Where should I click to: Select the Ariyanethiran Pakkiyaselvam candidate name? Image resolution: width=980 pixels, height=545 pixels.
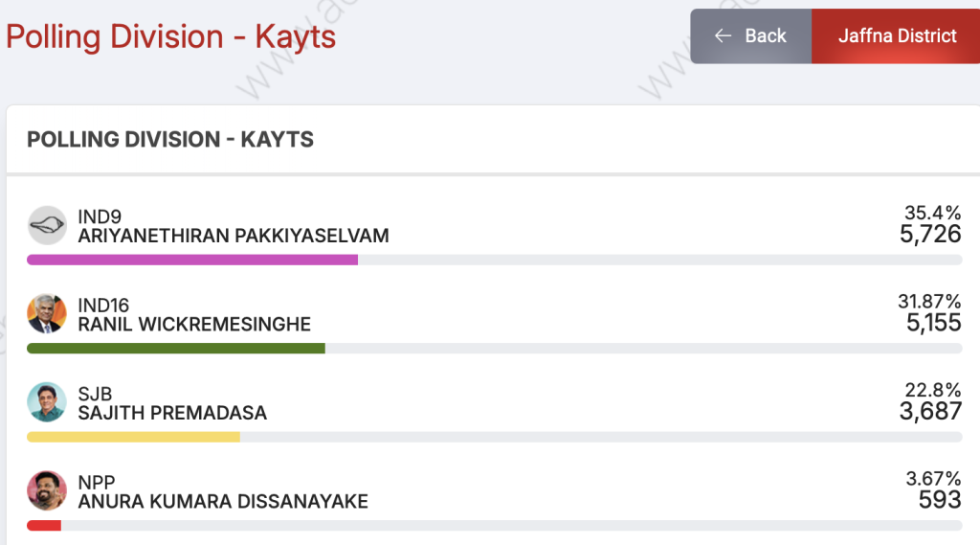[234, 236]
